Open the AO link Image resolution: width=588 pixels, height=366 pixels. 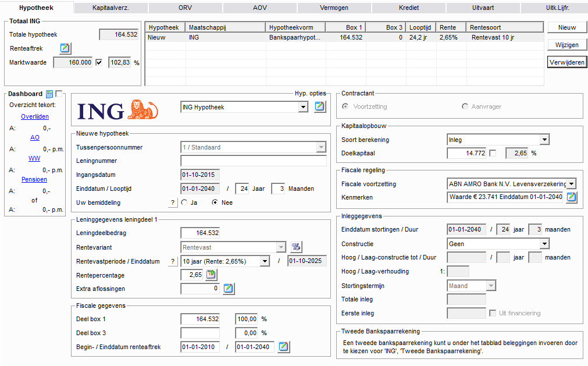point(35,138)
